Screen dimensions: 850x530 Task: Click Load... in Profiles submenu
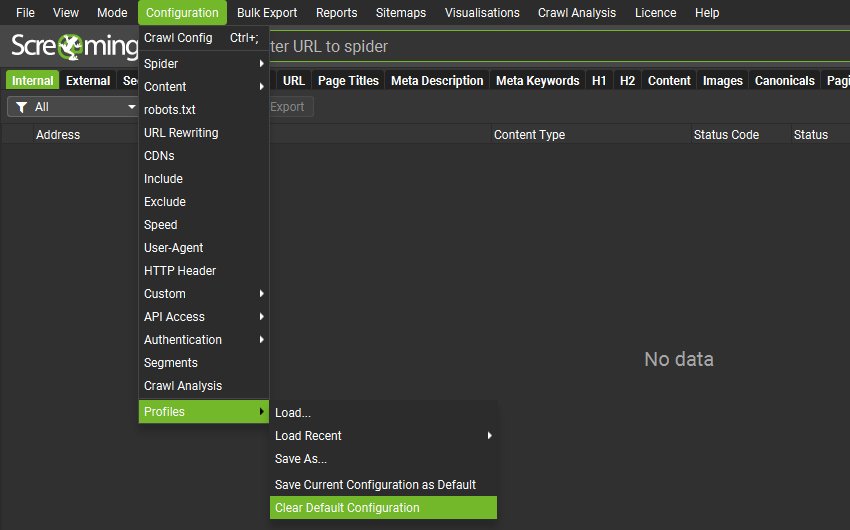tap(383, 413)
